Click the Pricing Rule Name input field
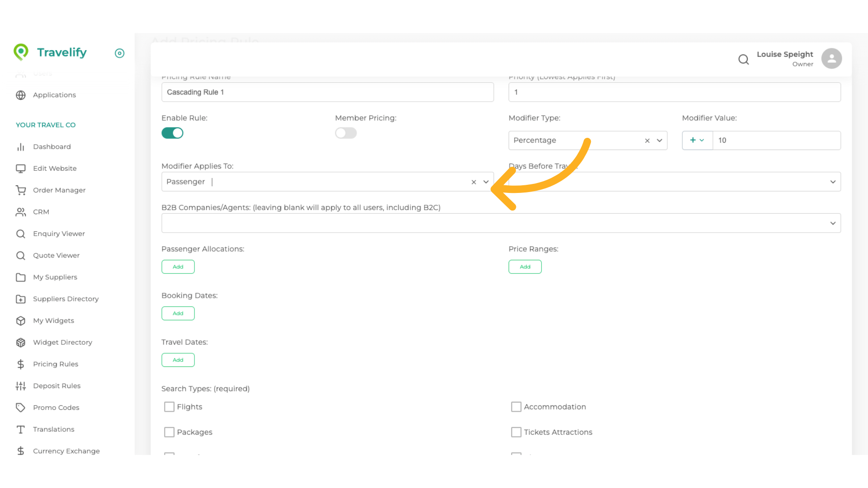Screen dimensions: 868x488 327,92
